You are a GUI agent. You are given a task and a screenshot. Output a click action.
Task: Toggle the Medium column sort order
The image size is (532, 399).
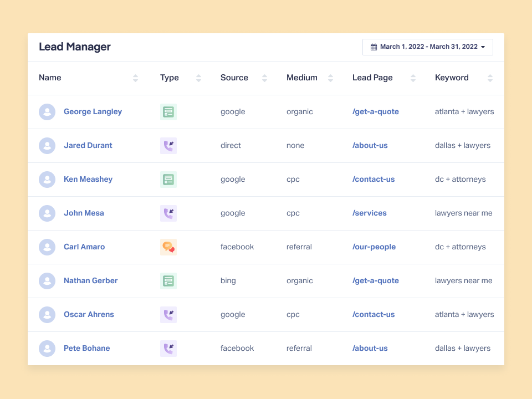[331, 78]
